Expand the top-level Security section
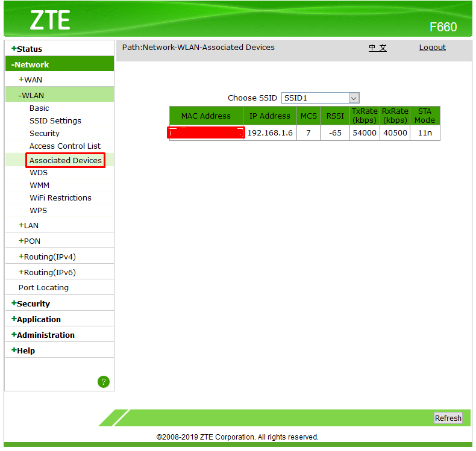This screenshot has width=476, height=451. (30, 303)
